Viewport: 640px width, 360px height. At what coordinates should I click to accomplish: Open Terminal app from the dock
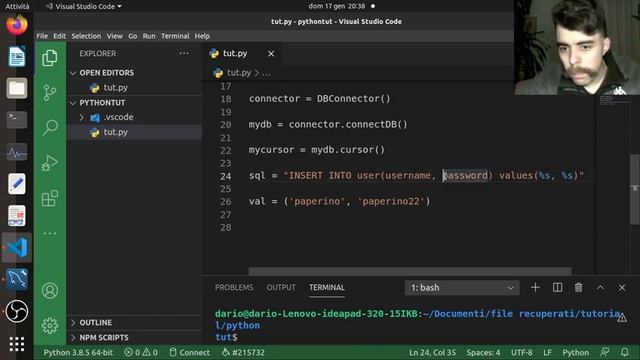click(17, 120)
